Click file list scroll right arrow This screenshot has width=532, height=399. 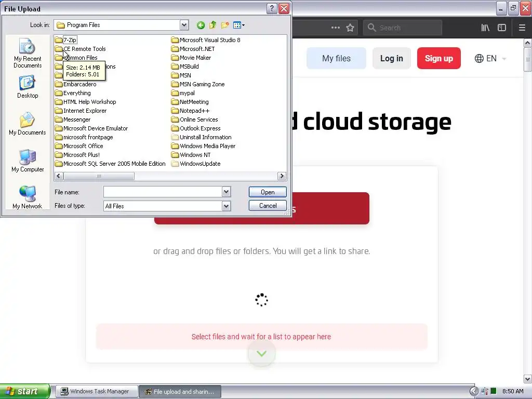(281, 176)
